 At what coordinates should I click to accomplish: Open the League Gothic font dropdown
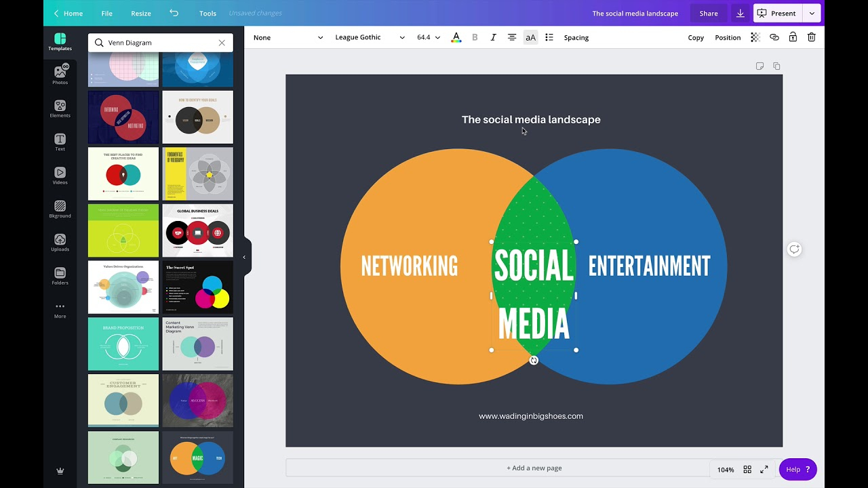tap(369, 37)
